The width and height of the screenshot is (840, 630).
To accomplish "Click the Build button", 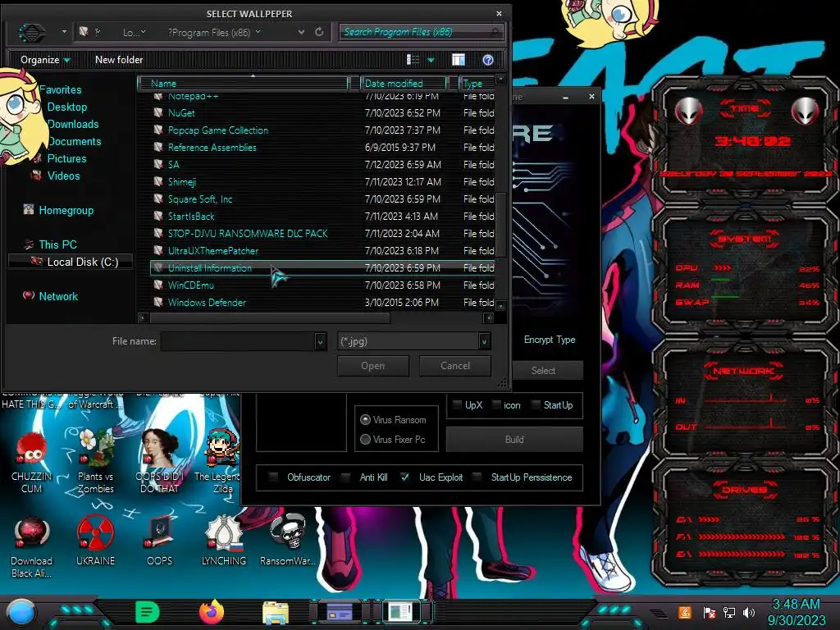I will click(514, 440).
